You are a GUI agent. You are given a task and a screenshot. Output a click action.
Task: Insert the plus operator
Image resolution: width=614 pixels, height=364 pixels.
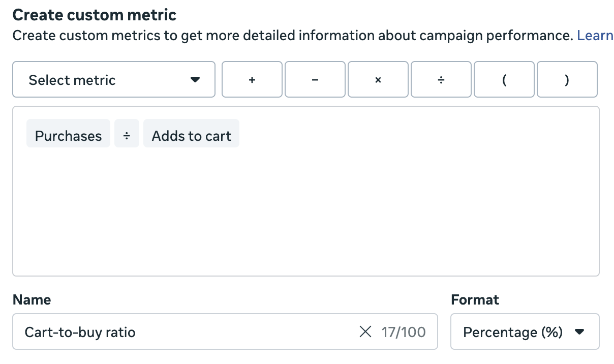point(252,79)
